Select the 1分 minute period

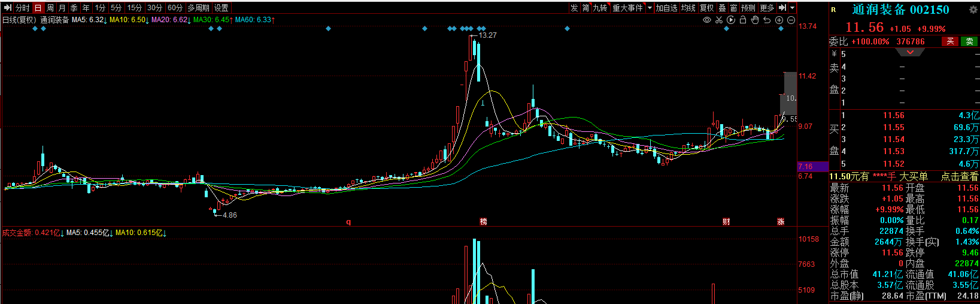click(x=100, y=8)
